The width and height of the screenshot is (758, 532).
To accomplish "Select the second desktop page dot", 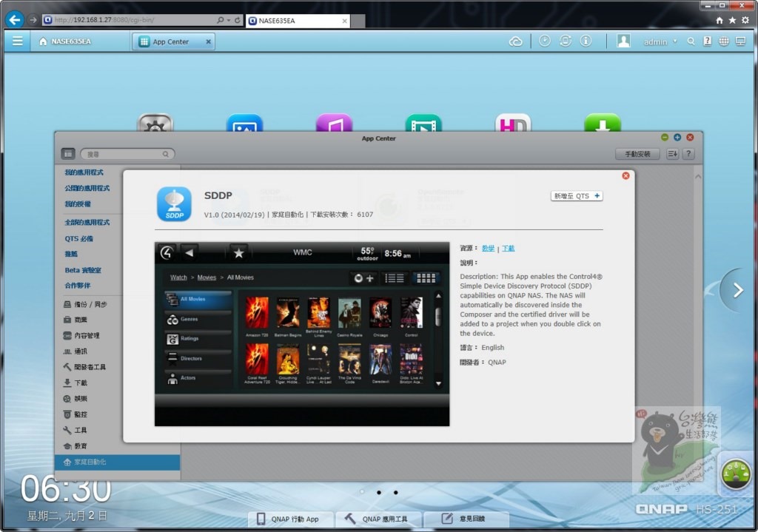I will [x=379, y=492].
